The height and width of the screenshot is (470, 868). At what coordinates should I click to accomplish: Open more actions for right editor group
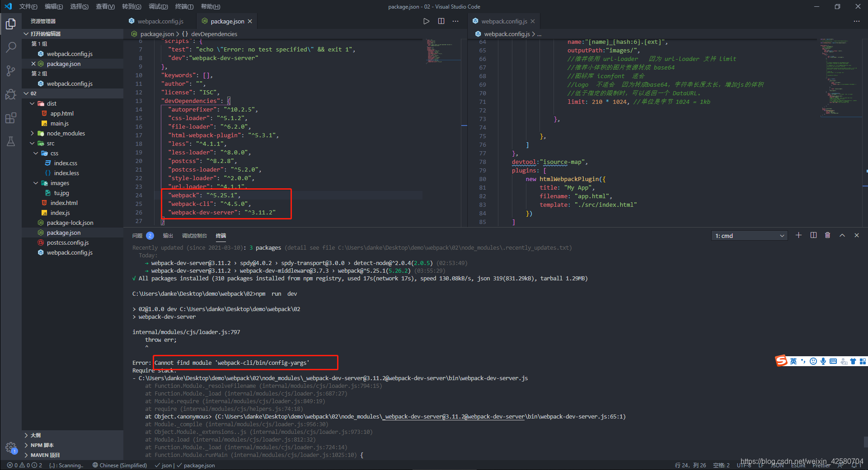pos(857,21)
